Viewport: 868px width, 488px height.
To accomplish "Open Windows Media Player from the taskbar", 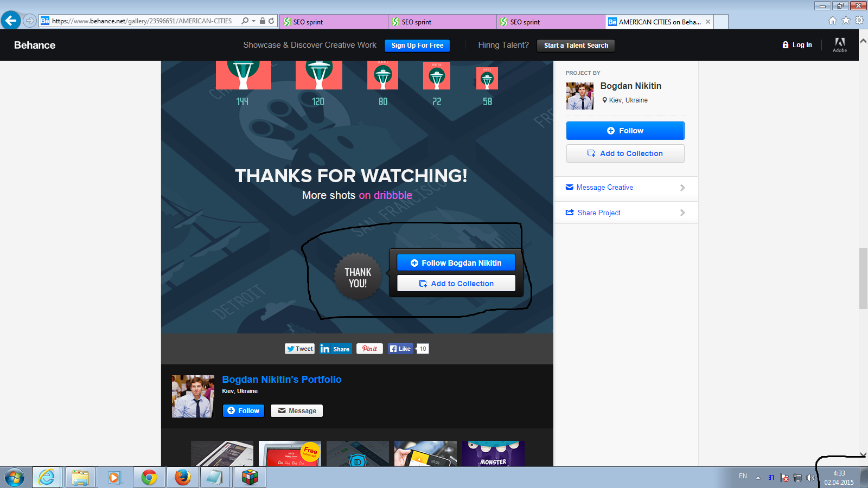I will 114,477.
